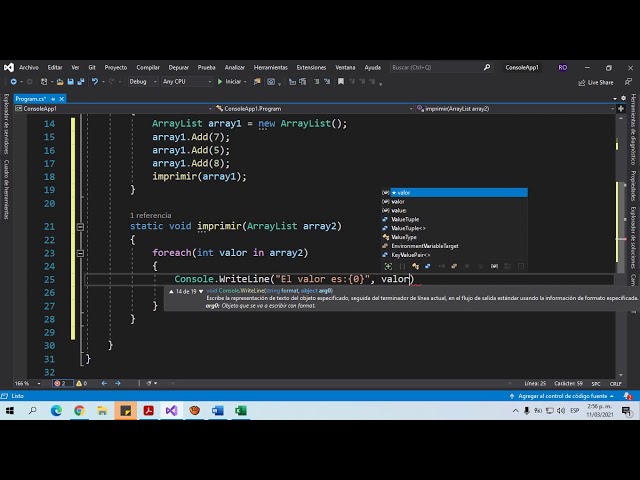Collapse the foreach block at line 23
The width and height of the screenshot is (640, 480).
[x=80, y=253]
